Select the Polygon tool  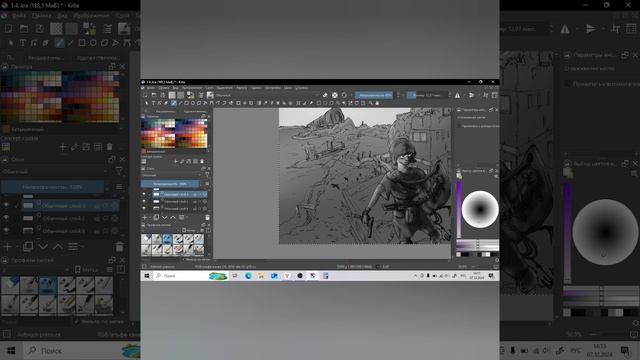[x=199, y=103]
